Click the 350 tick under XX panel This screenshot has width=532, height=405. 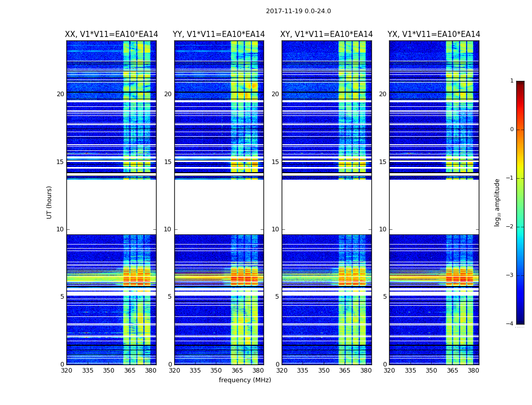click(x=108, y=371)
